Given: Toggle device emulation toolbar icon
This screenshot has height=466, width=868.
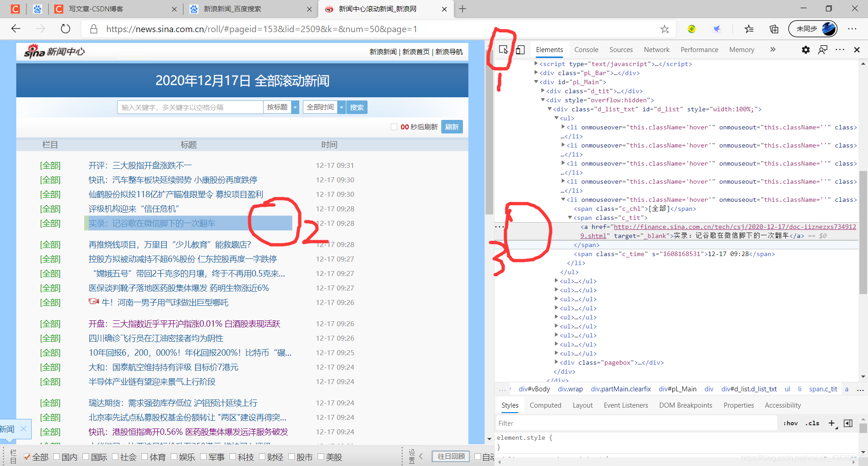Looking at the screenshot, I should (x=520, y=50).
